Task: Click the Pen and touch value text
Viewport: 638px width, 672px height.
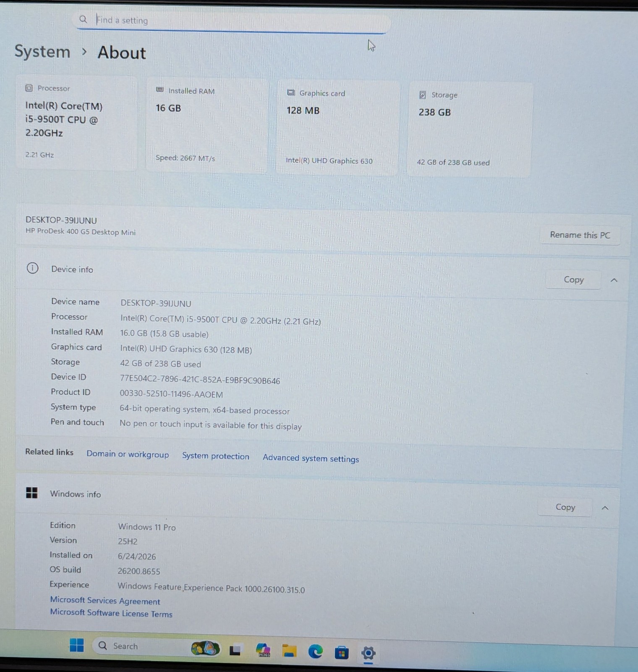Action: (211, 425)
